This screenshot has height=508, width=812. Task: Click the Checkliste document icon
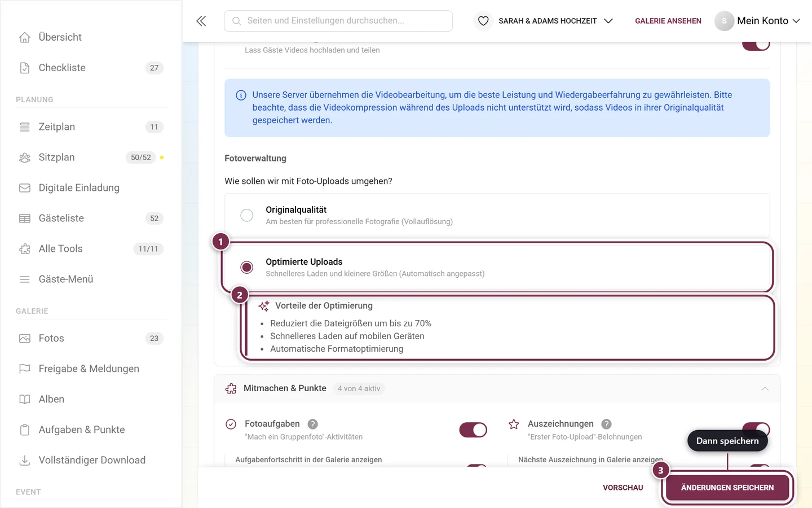[25, 68]
